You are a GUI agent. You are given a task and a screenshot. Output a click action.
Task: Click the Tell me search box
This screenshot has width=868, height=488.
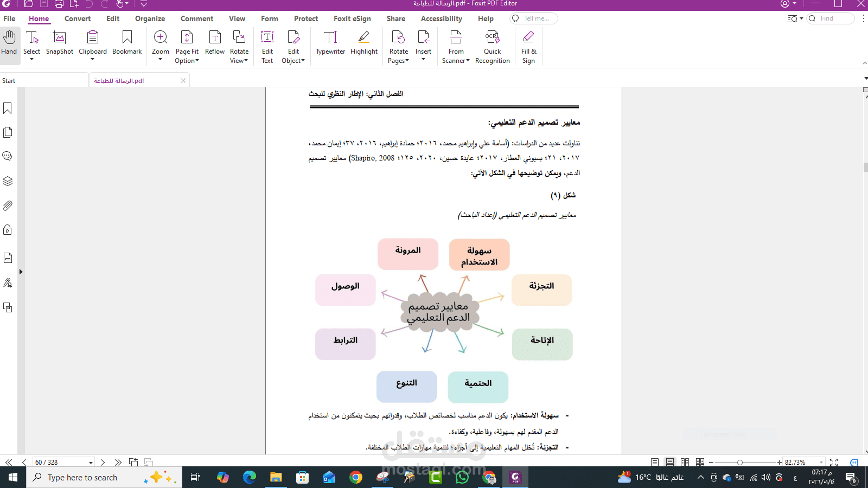[x=534, y=18]
